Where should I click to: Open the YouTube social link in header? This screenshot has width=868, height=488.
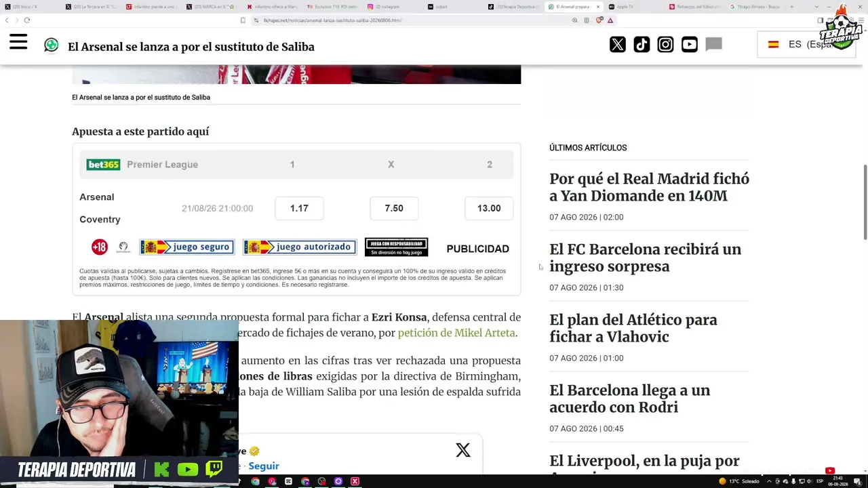(689, 45)
